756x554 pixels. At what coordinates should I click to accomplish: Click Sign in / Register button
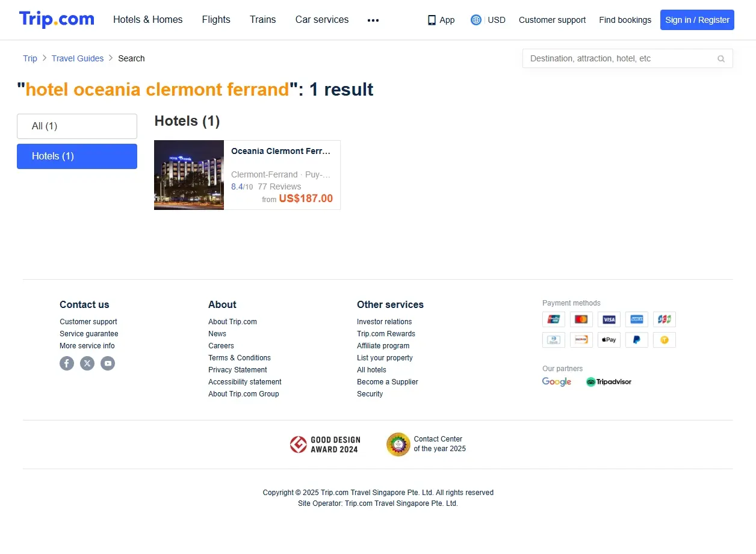click(x=697, y=20)
